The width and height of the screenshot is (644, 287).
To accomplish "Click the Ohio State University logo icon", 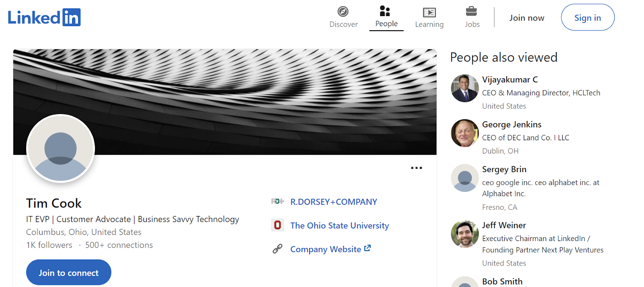I will coord(277,225).
